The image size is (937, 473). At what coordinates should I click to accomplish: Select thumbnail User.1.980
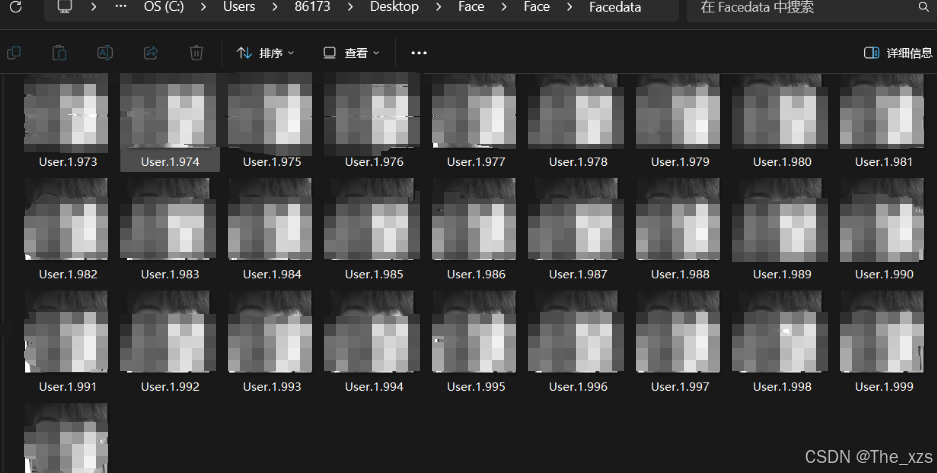point(780,111)
